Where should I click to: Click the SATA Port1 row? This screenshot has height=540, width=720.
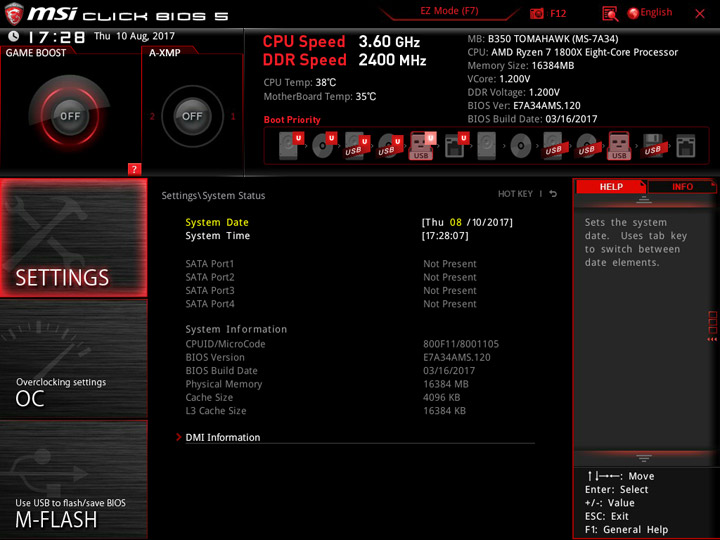pos(331,264)
